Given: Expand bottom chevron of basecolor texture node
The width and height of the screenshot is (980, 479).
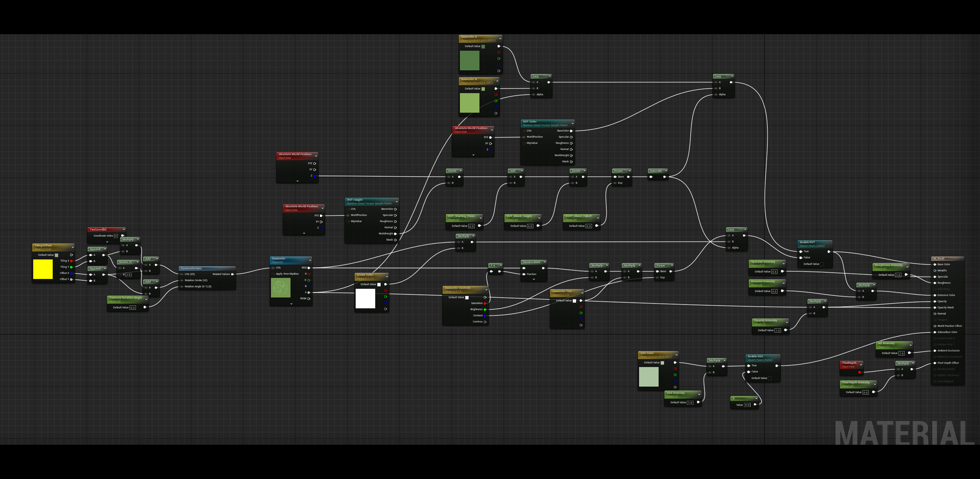Looking at the screenshot, I should pyautogui.click(x=291, y=304).
